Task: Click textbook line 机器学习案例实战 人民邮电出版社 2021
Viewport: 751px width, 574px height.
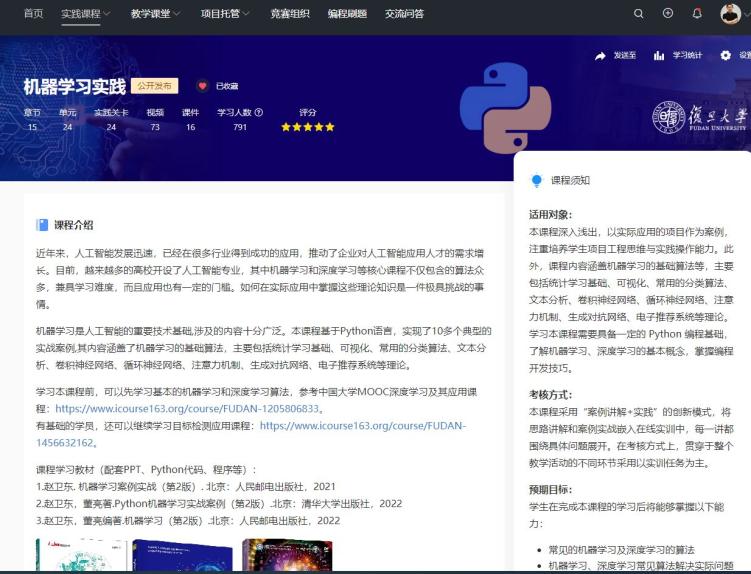Action: point(186,486)
